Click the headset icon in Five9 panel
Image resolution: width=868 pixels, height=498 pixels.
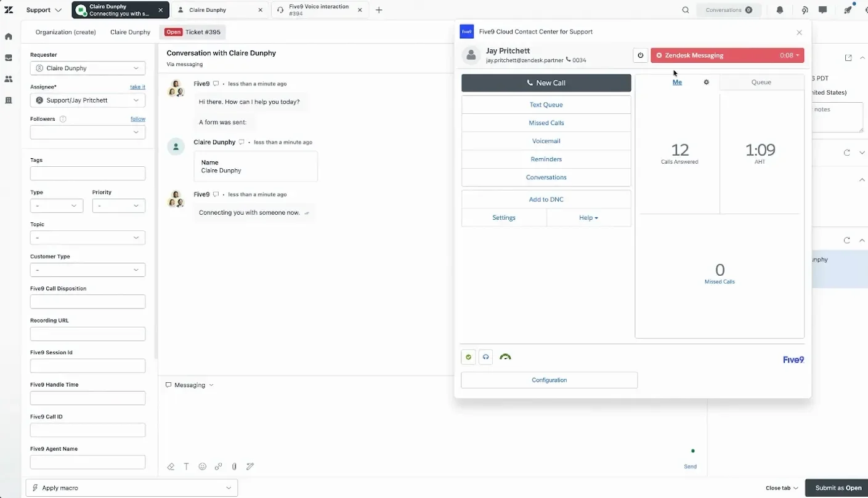485,357
